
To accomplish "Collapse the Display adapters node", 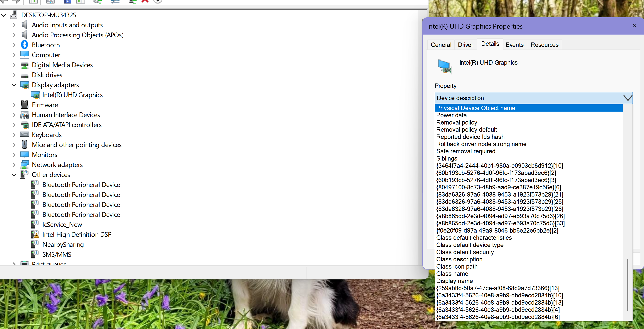I will click(x=14, y=85).
